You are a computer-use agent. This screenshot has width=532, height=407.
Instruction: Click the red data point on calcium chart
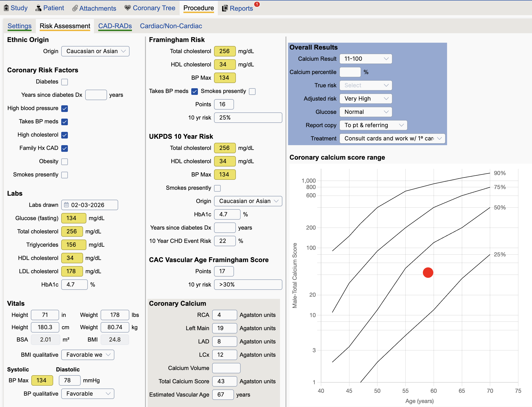[428, 273]
